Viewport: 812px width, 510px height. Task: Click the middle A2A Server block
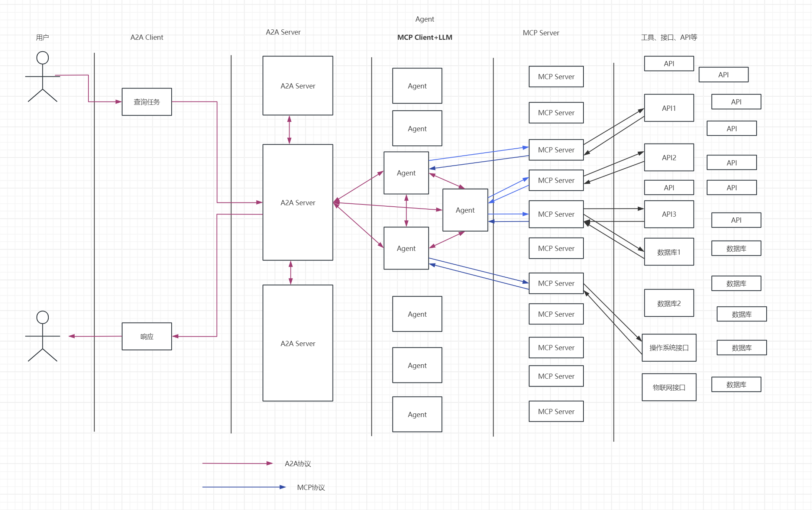[x=298, y=203]
